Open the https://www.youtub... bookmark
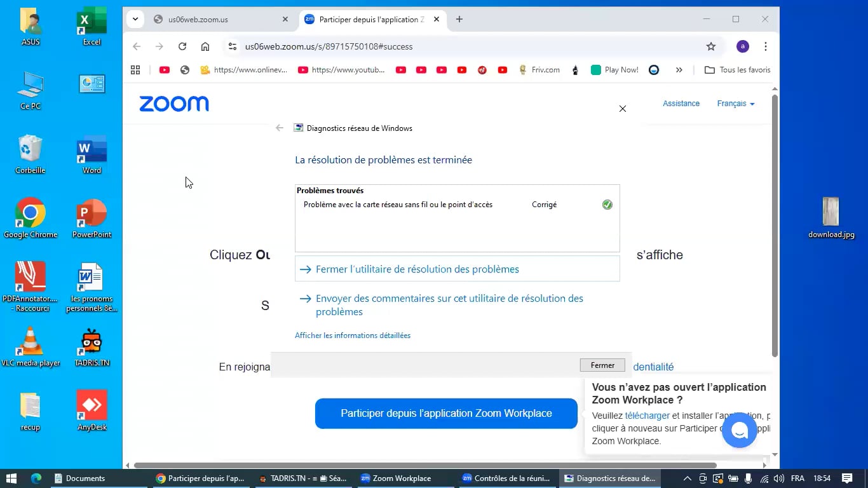Screen dimensions: 868x488 pyautogui.click(x=341, y=70)
